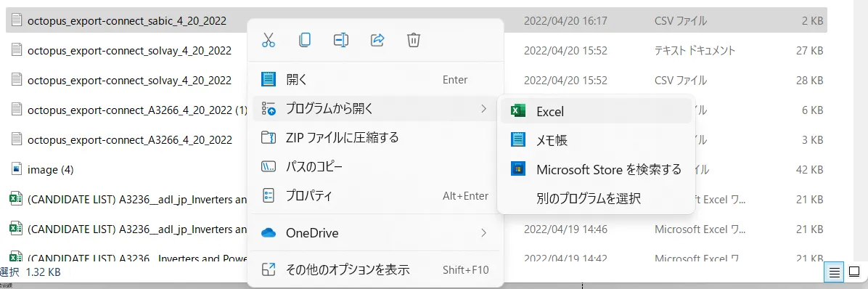
Task: Click date 2022/04/20 16:17 cell
Action: click(566, 21)
